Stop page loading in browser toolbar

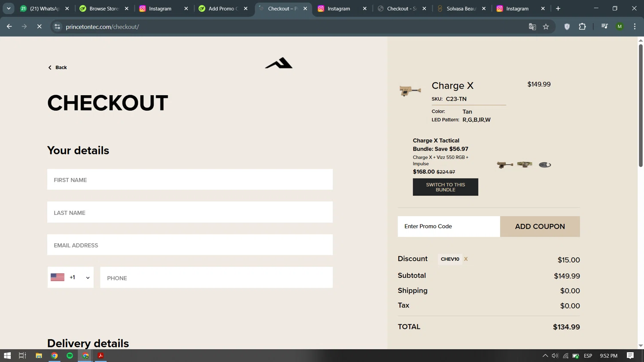(39, 27)
